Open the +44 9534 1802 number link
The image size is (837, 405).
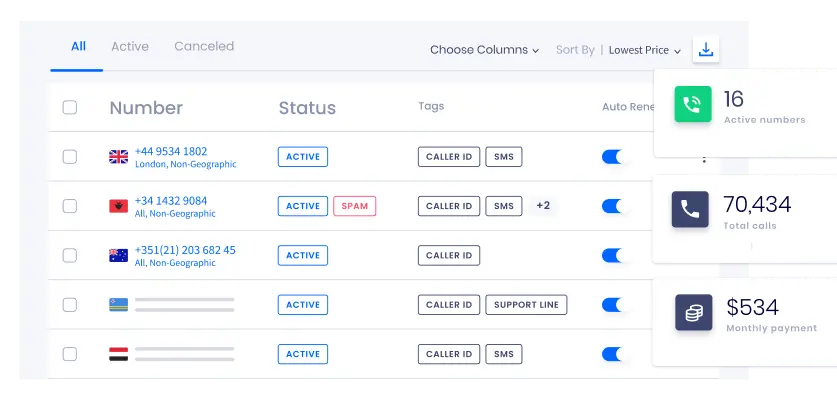(171, 151)
